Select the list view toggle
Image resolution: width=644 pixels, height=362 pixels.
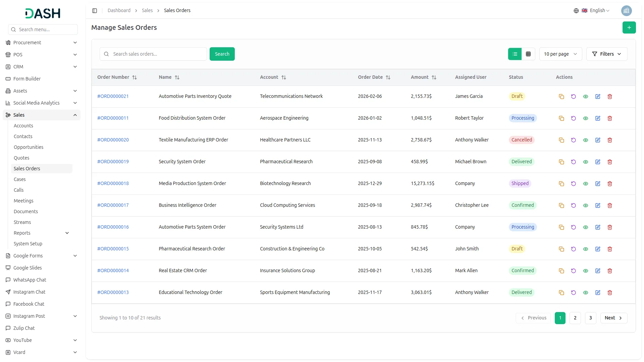[515, 54]
